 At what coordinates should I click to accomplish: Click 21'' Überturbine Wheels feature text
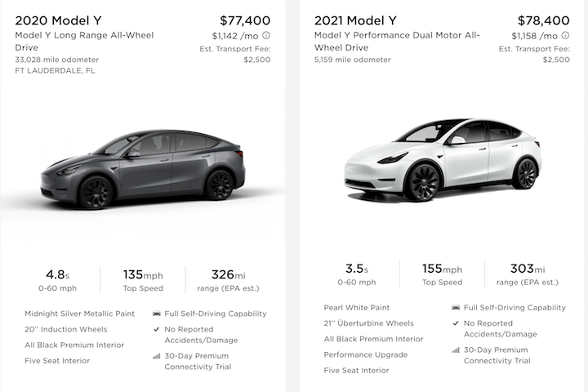tap(368, 323)
